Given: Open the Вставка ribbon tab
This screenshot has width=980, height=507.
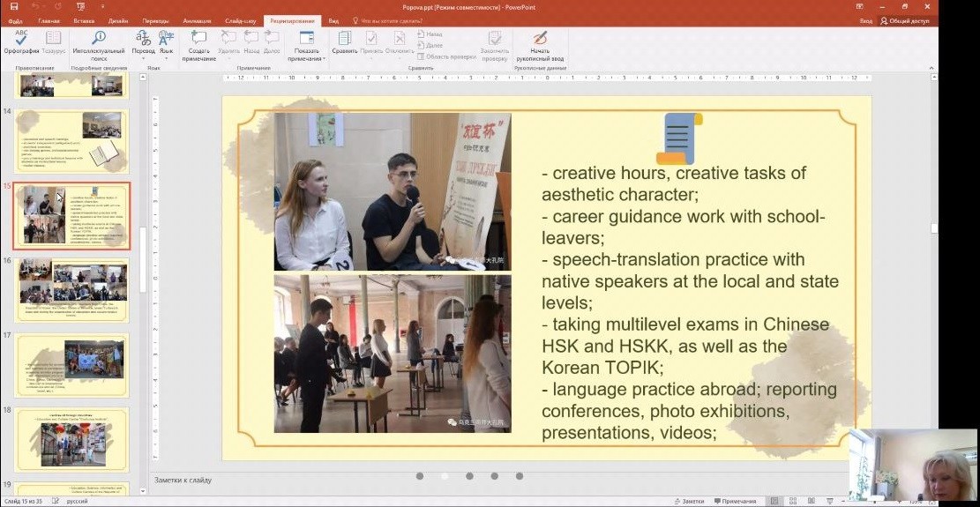Looking at the screenshot, I should pos(82,20).
